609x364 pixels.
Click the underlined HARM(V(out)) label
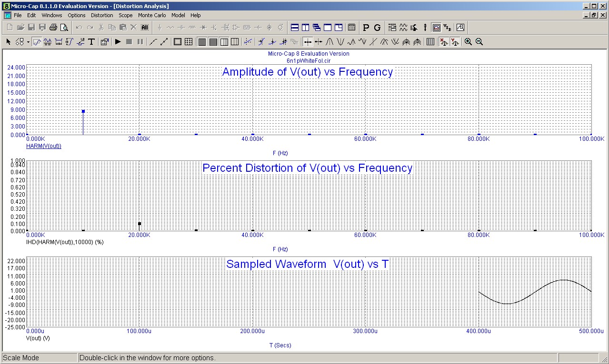click(x=44, y=146)
